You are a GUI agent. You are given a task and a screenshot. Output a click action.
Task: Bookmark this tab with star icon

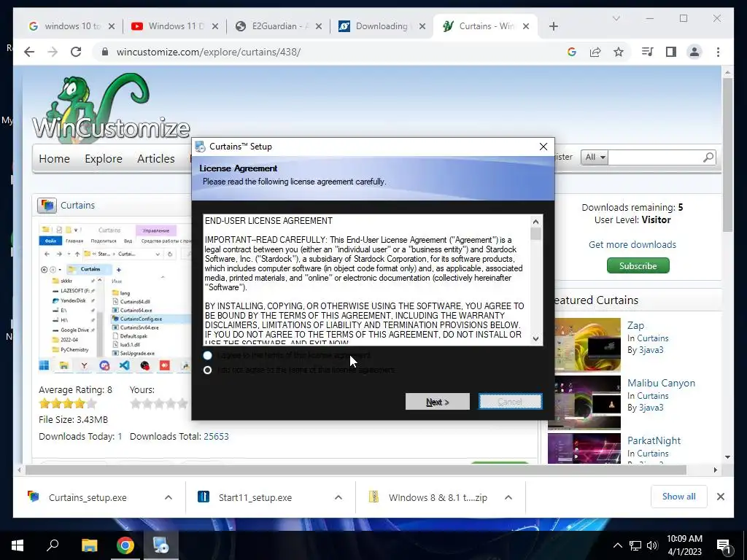point(619,52)
